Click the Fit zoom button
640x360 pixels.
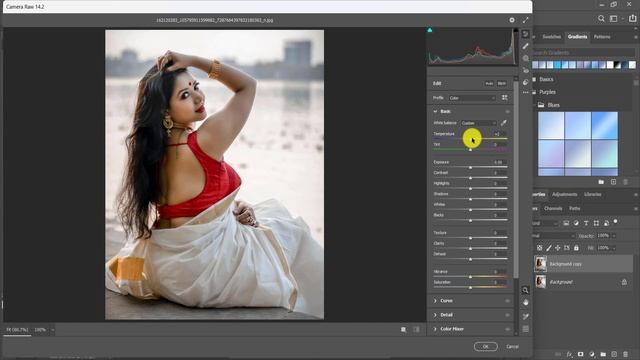pos(17,330)
